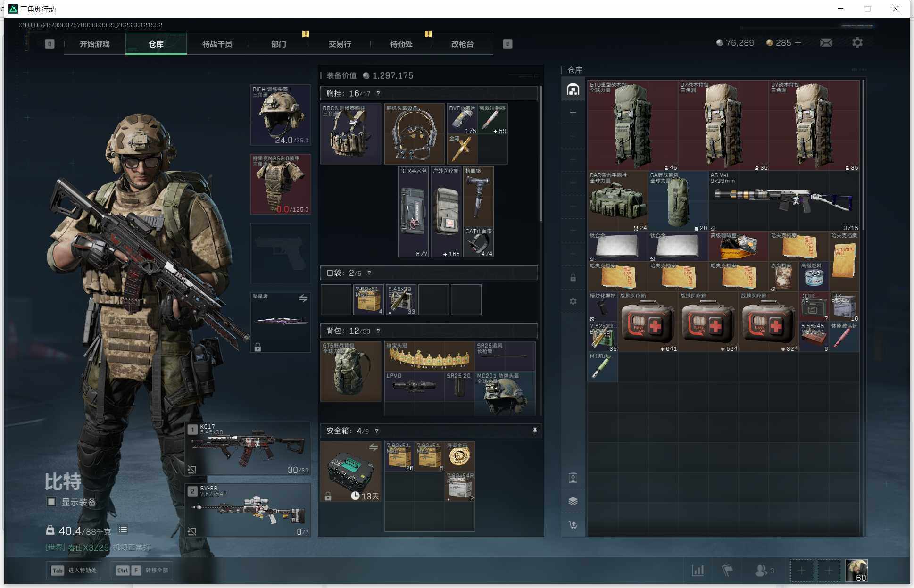The image size is (914, 588).
Task: Swap the 坠星者 melee weapon
Action: [303, 298]
